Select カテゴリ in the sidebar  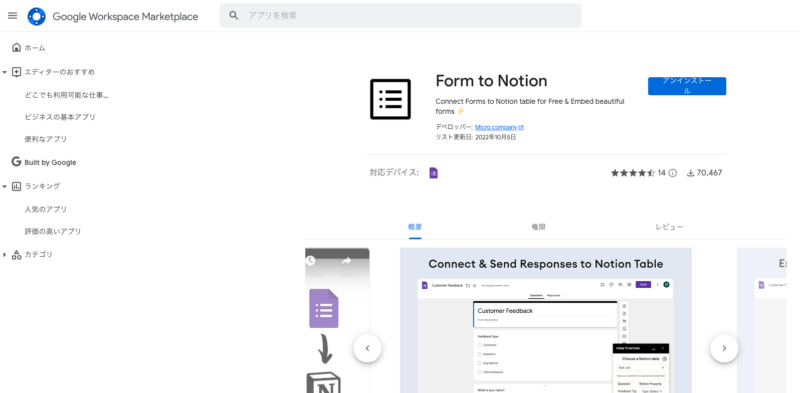coord(38,254)
